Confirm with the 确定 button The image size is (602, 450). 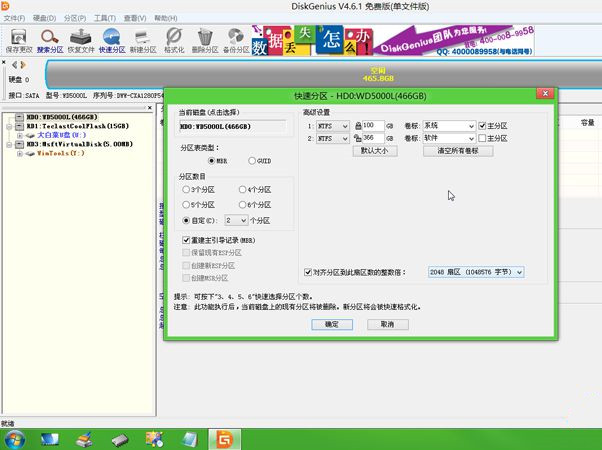(x=332, y=324)
